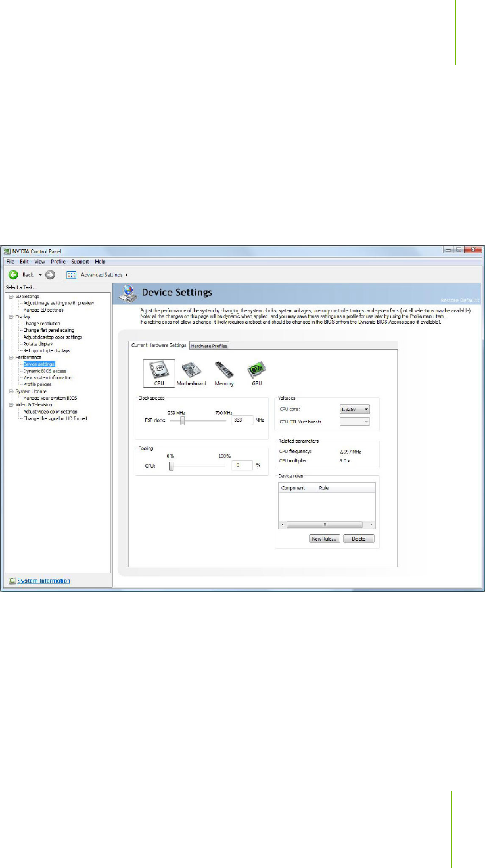Collapse the System Update tree node
Viewport: 485px width, 868px height.
[11, 391]
